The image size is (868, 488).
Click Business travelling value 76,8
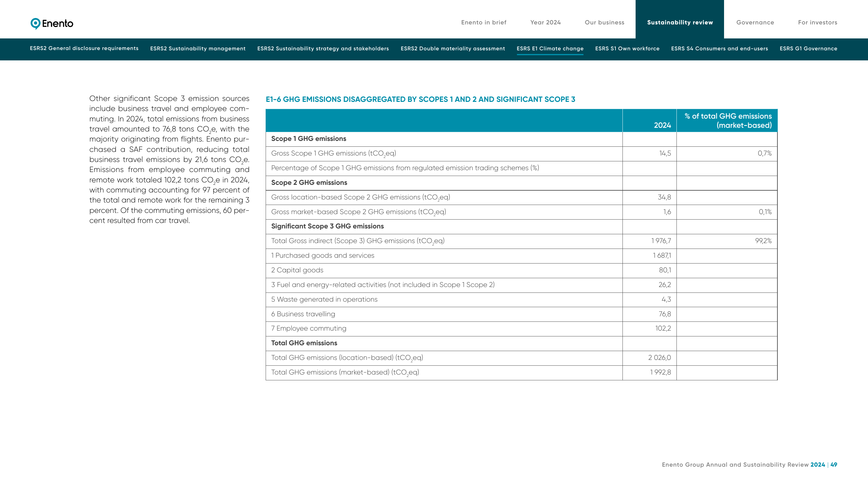pos(665,314)
